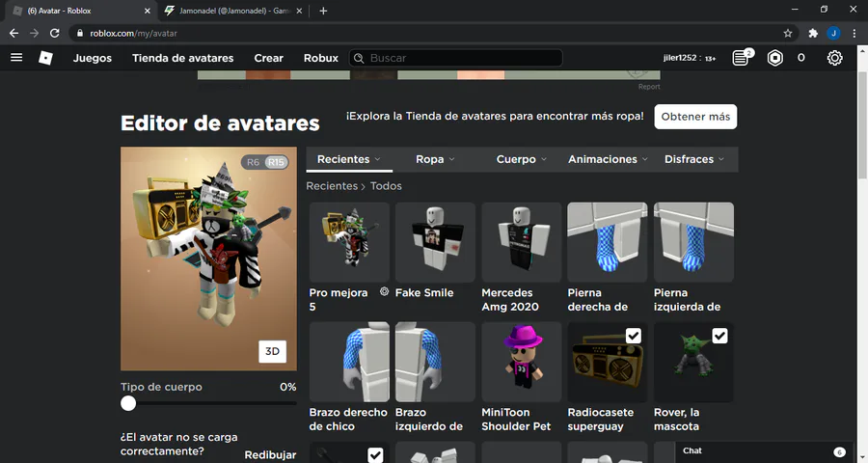Click jiler1252 username in header

[680, 58]
